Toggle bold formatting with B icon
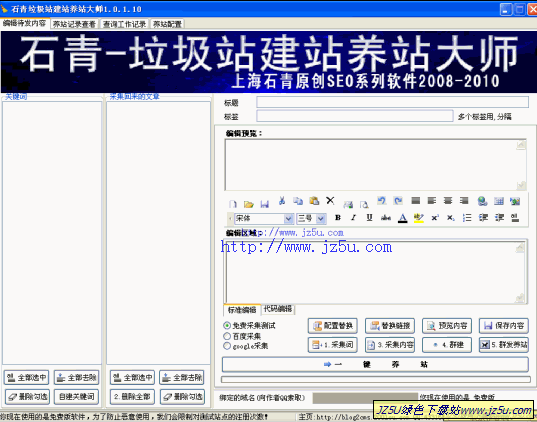This screenshot has height=422, width=537. 338,218
